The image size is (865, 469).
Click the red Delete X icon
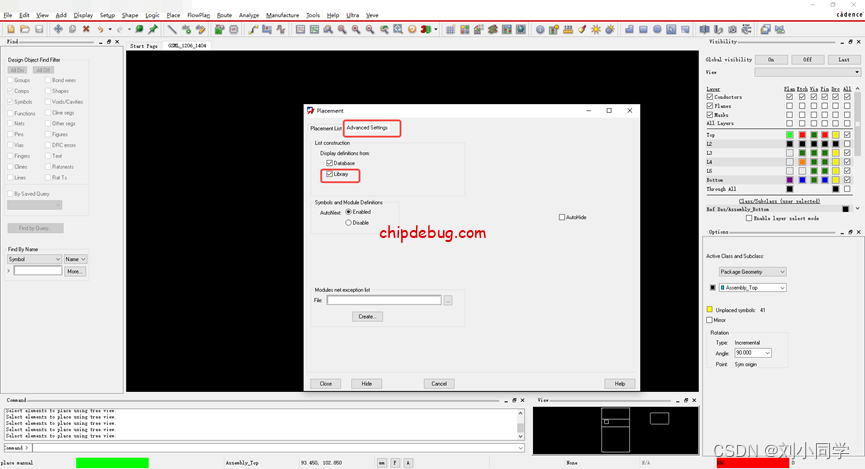tap(86, 29)
